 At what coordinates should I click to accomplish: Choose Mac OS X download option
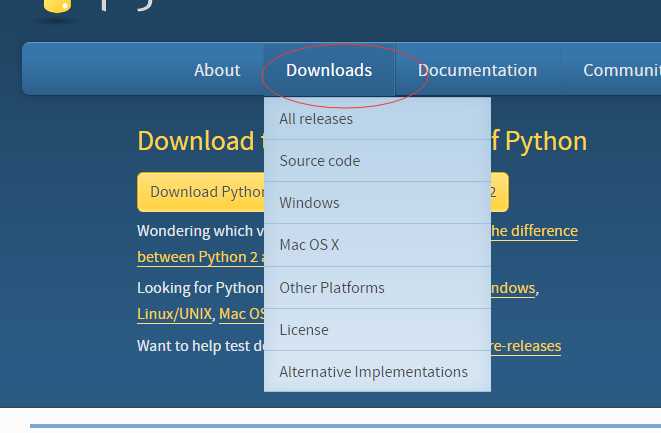[377, 245]
